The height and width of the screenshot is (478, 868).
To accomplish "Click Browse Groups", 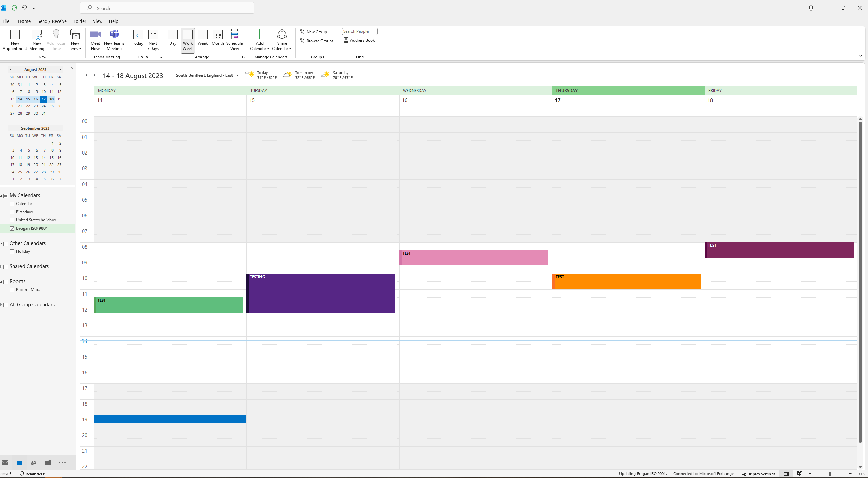I will pyautogui.click(x=317, y=41).
